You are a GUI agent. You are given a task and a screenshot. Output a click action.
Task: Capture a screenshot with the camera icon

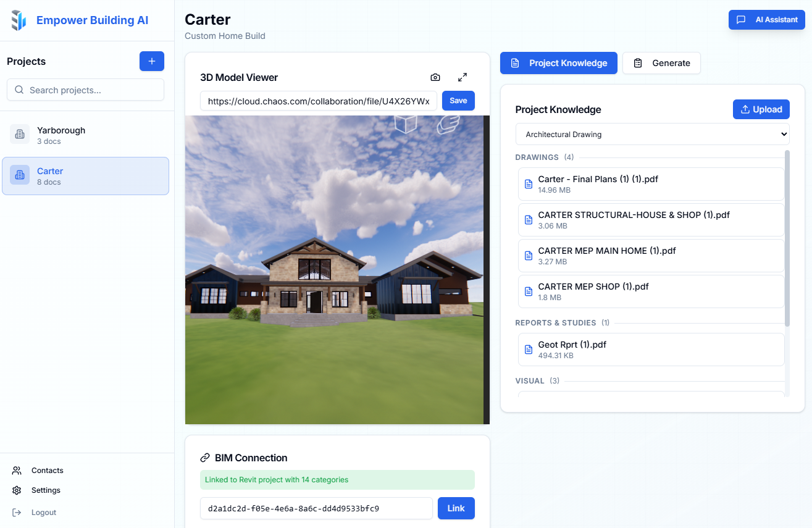[x=435, y=77]
